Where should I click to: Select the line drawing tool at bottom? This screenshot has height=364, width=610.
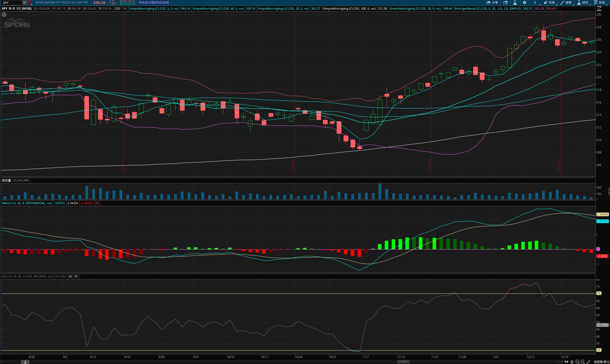tap(588, 362)
